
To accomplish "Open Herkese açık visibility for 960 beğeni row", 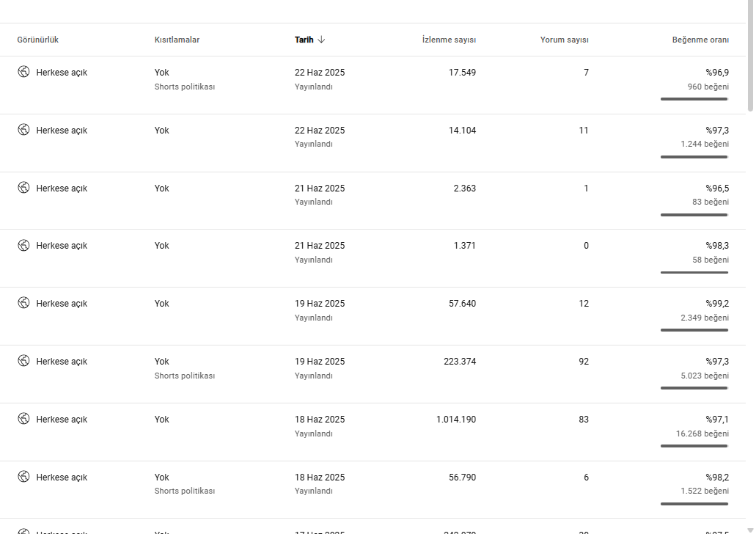I will [62, 73].
